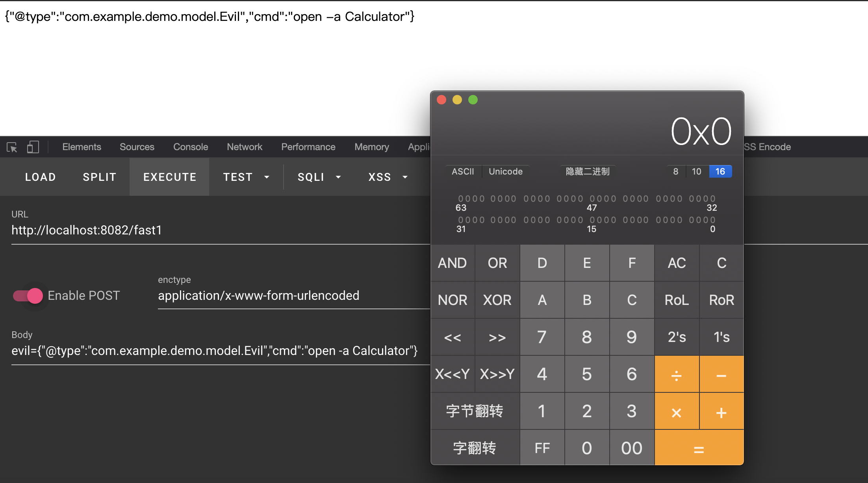Toggle the Enable POST switch
Image resolution: width=868 pixels, height=483 pixels.
click(28, 295)
